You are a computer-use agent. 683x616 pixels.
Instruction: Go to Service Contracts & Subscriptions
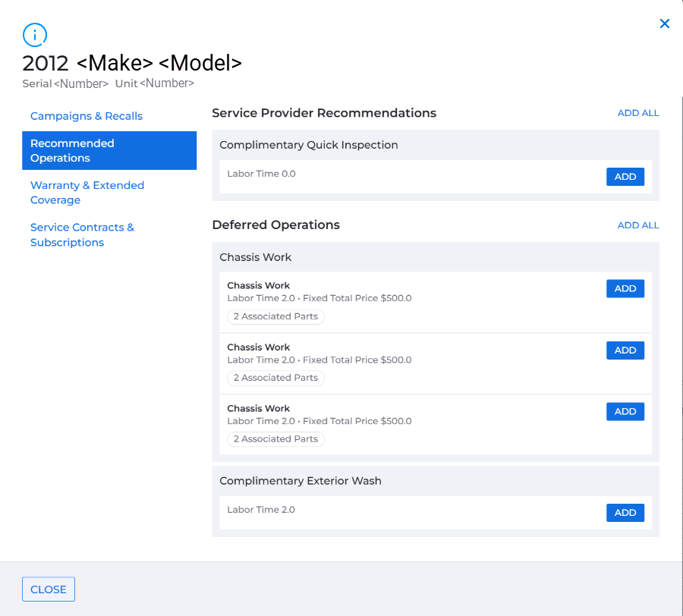[82, 234]
